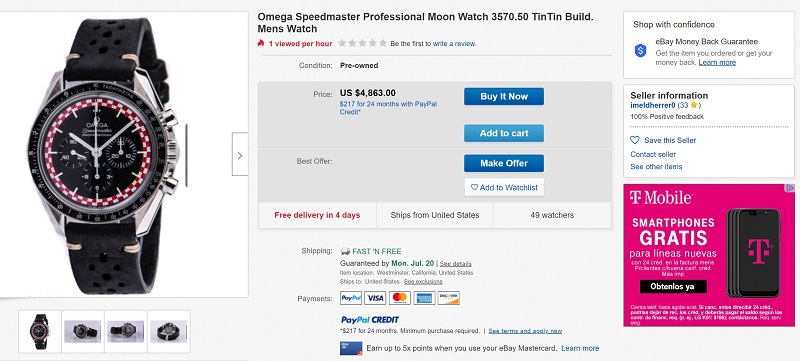Screen dimensions: 800x361
Task: Click the eBay Money Back Guarantee shield icon
Action: pos(640,50)
